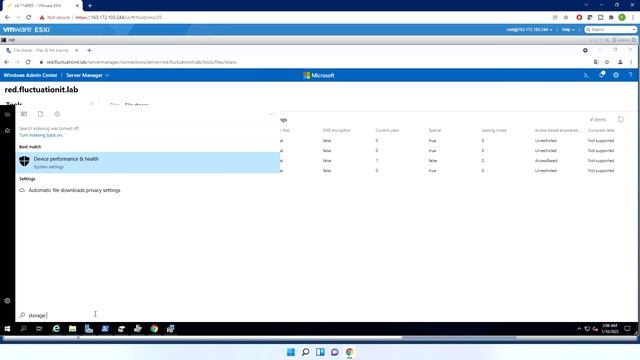Open the inner browser profile icon
640x360 pixels.
(x=620, y=62)
